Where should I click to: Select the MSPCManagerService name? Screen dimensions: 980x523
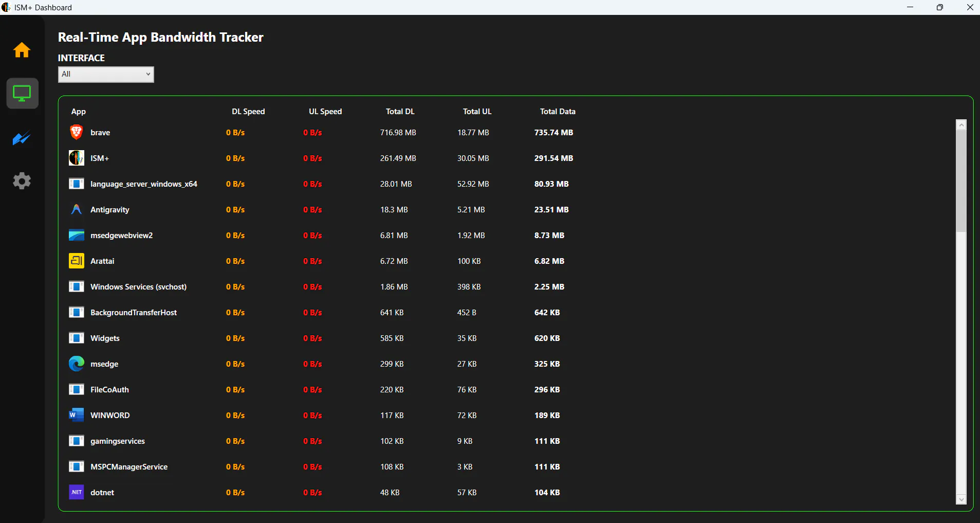click(x=129, y=467)
